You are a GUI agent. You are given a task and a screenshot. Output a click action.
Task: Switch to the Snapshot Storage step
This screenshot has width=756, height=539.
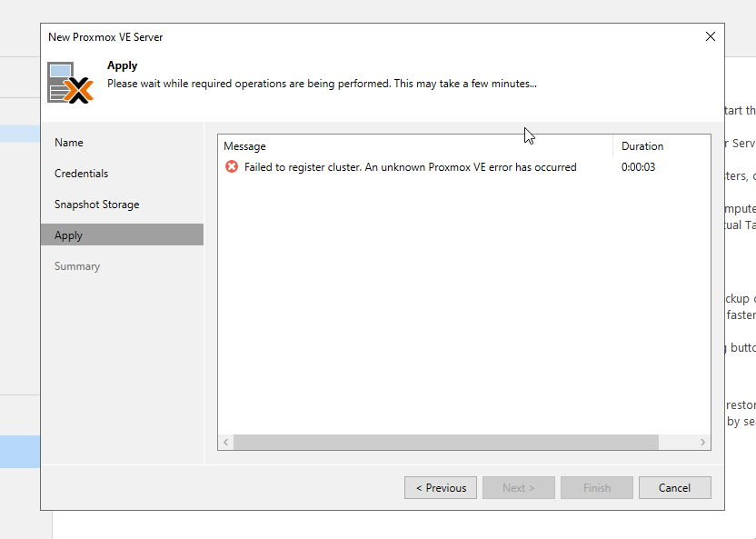122,205
